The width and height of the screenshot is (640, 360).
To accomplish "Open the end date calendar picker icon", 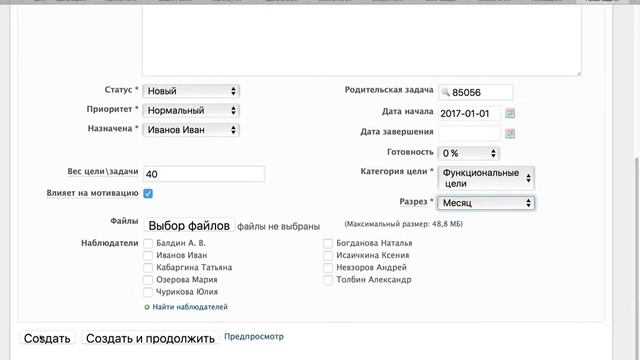I will (x=510, y=133).
